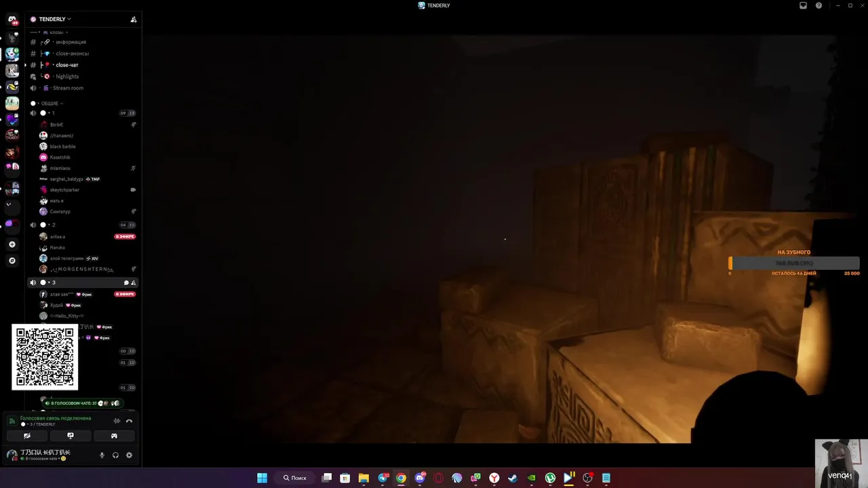Open activities game controller button
This screenshot has height=488, width=868.
click(x=114, y=436)
